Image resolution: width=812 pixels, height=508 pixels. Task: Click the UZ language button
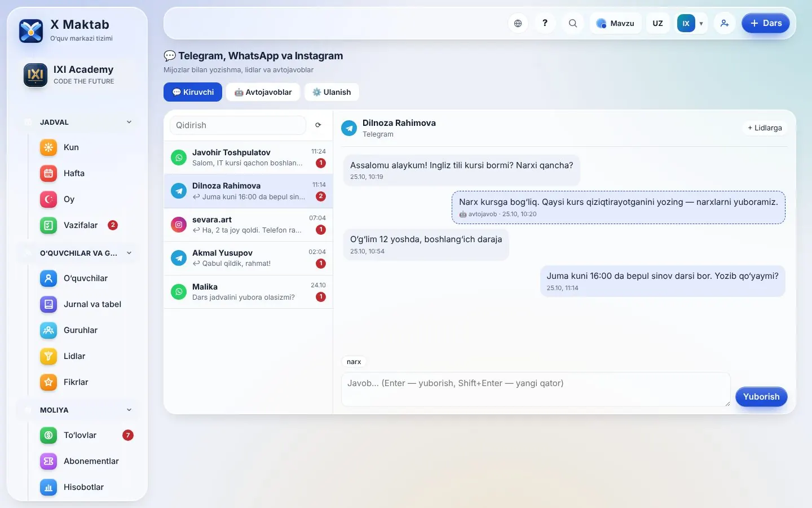657,23
